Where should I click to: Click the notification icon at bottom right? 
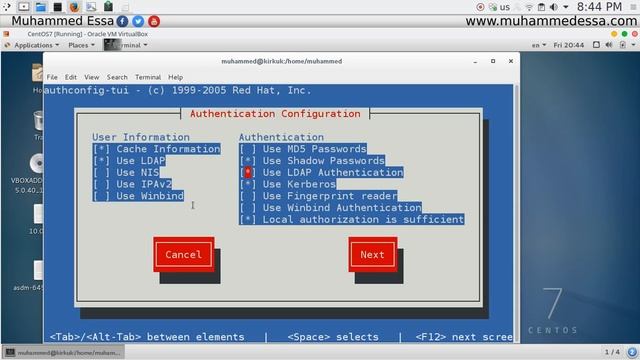[632, 352]
